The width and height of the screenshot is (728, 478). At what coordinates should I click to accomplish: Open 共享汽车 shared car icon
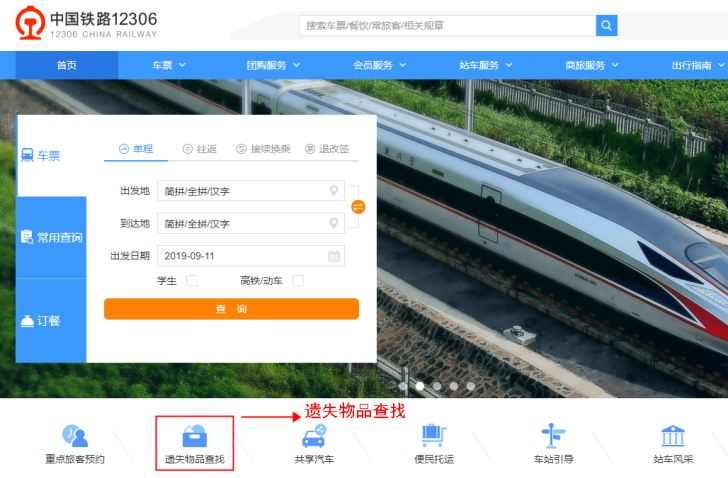[314, 436]
